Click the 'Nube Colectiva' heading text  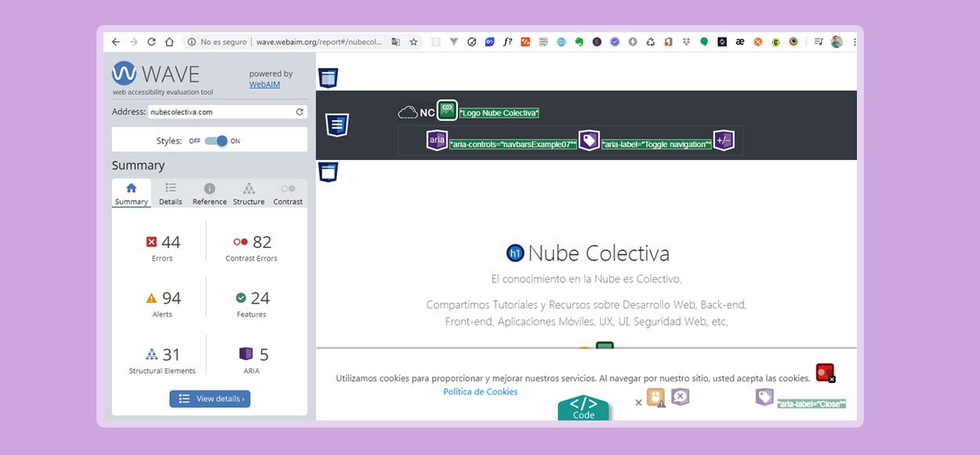[599, 253]
